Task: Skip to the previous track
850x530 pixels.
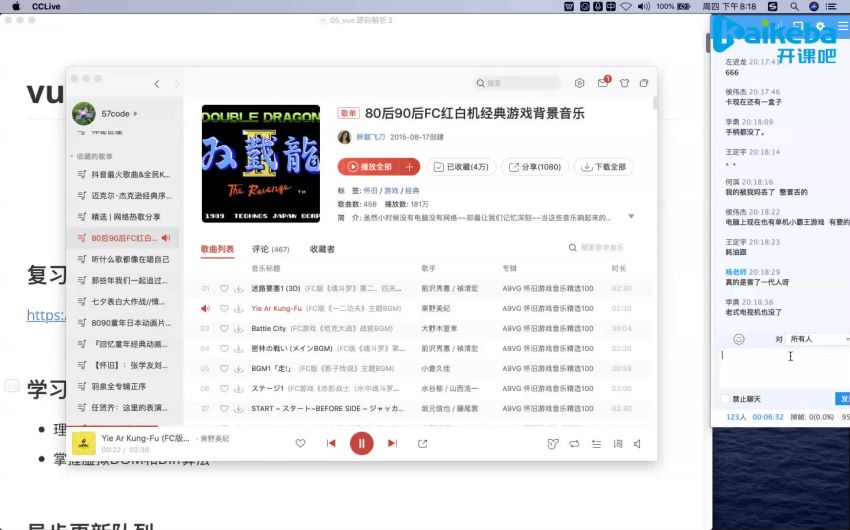Action: (331, 443)
